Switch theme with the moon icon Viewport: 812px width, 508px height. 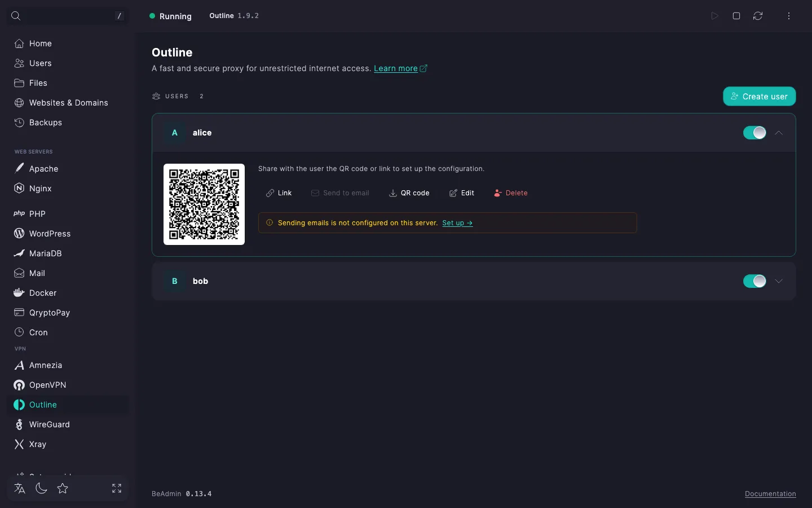pos(41,488)
